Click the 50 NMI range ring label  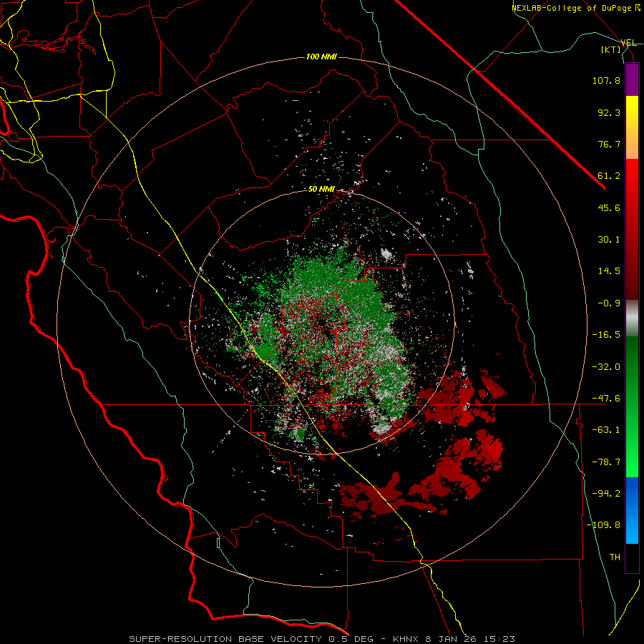[x=321, y=190]
